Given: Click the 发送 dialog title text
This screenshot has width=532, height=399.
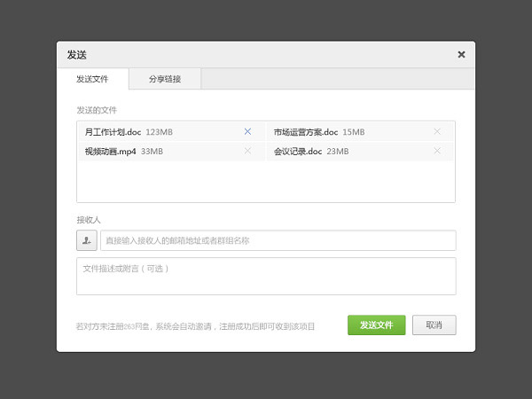Looking at the screenshot, I should point(76,54).
